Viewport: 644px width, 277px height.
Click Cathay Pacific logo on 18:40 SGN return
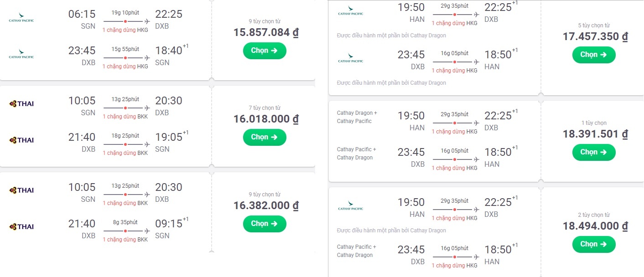21,56
